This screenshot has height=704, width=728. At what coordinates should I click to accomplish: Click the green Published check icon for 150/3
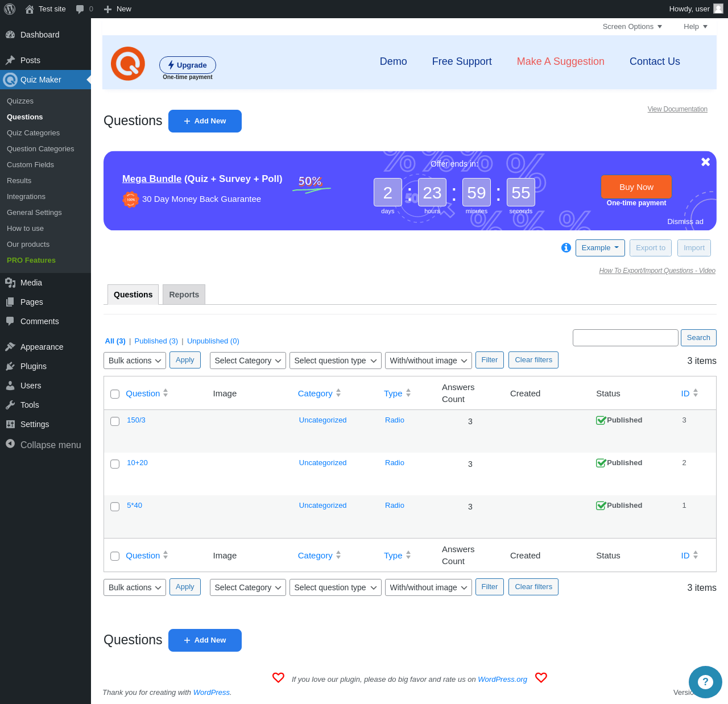tap(601, 420)
